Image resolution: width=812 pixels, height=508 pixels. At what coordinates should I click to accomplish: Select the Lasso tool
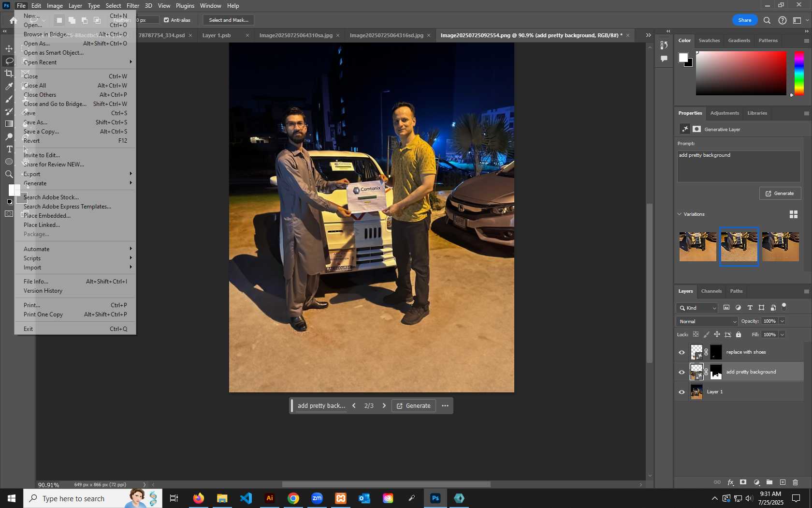[x=9, y=61]
